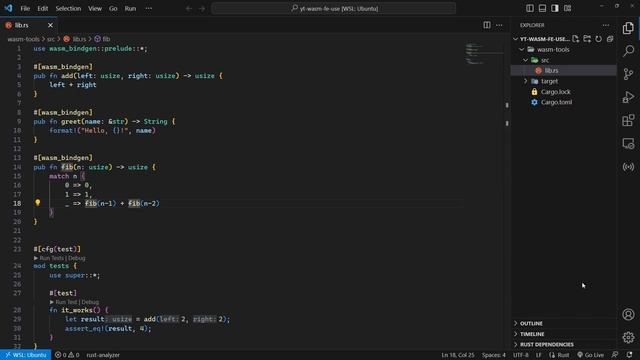Click the lightbulb code action on line 18

tap(38, 202)
